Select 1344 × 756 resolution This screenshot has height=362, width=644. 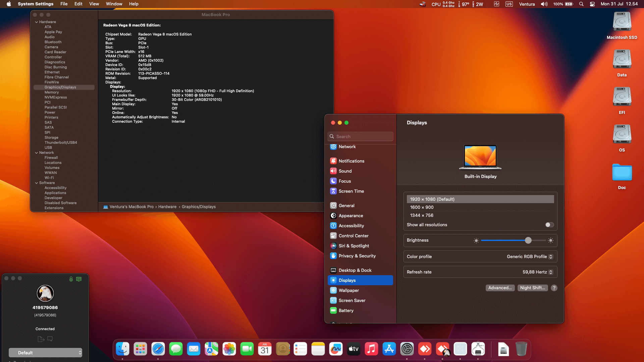click(480, 216)
